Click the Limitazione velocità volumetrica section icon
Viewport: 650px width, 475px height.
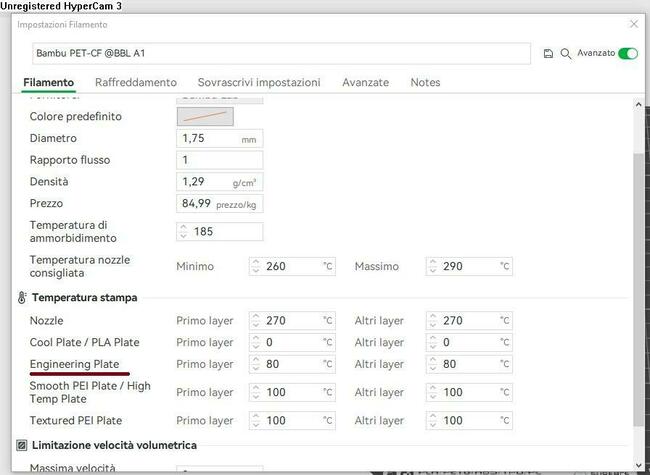click(x=22, y=445)
